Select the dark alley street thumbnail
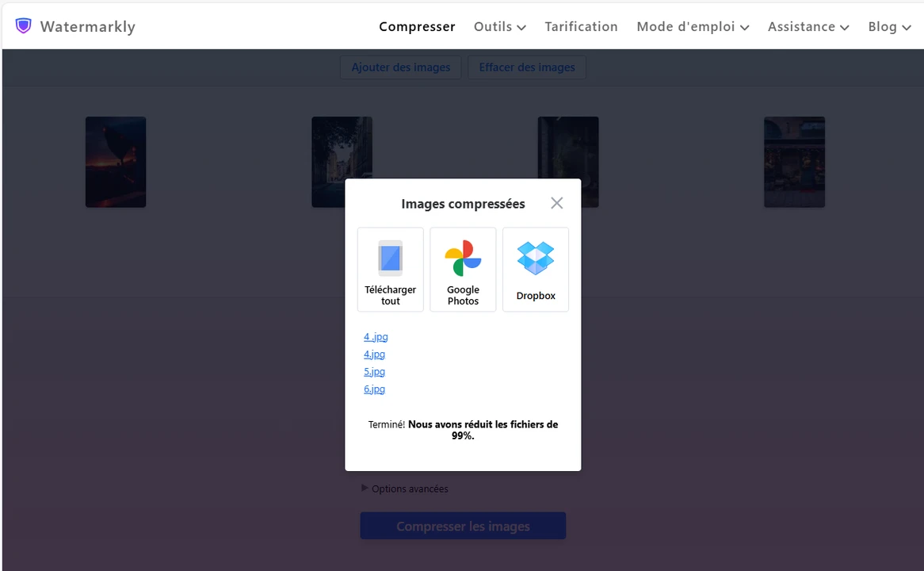This screenshot has width=924, height=571. pos(342,148)
